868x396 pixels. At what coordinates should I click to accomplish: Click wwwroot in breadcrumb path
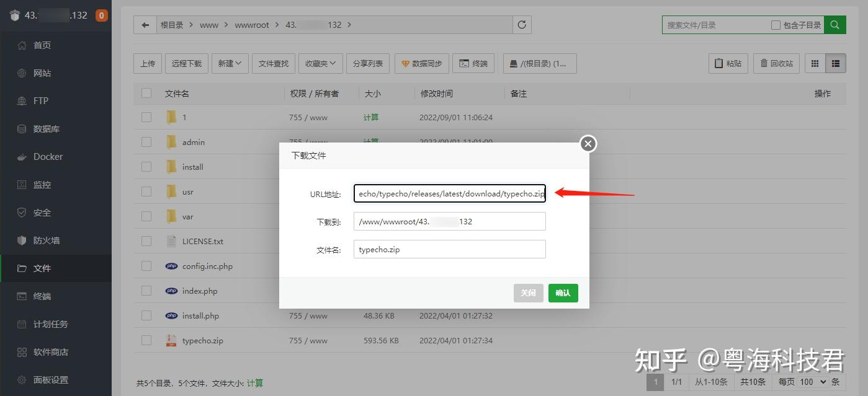(x=252, y=25)
